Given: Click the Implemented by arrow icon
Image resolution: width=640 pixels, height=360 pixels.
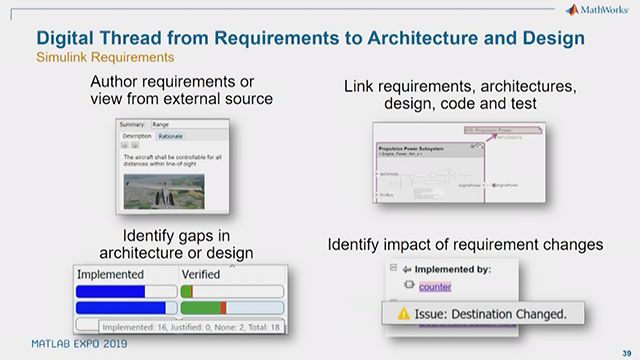Looking at the screenshot, I should point(407,269).
